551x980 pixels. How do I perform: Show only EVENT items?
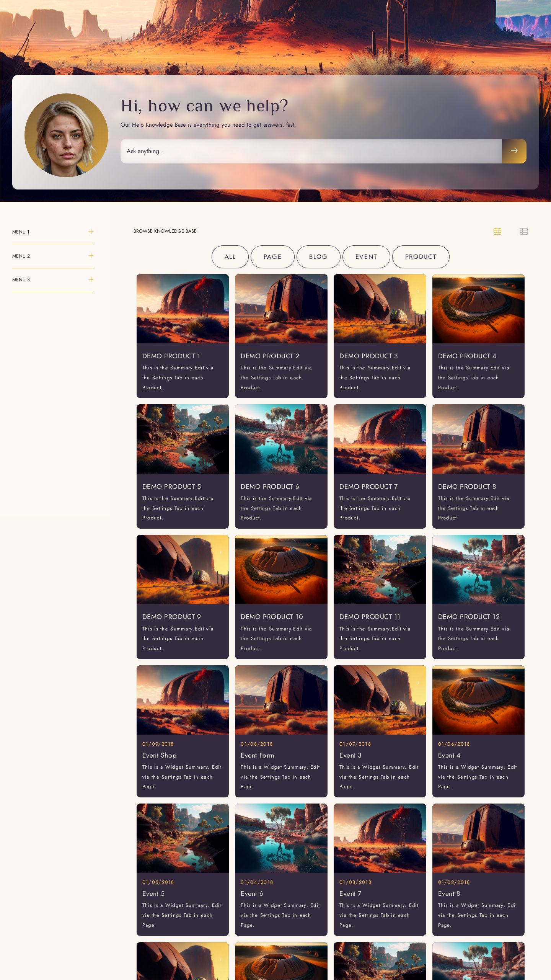pos(366,257)
